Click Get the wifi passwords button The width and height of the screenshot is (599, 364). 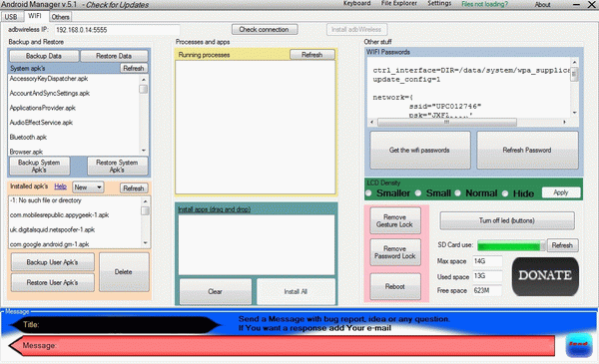pos(420,150)
